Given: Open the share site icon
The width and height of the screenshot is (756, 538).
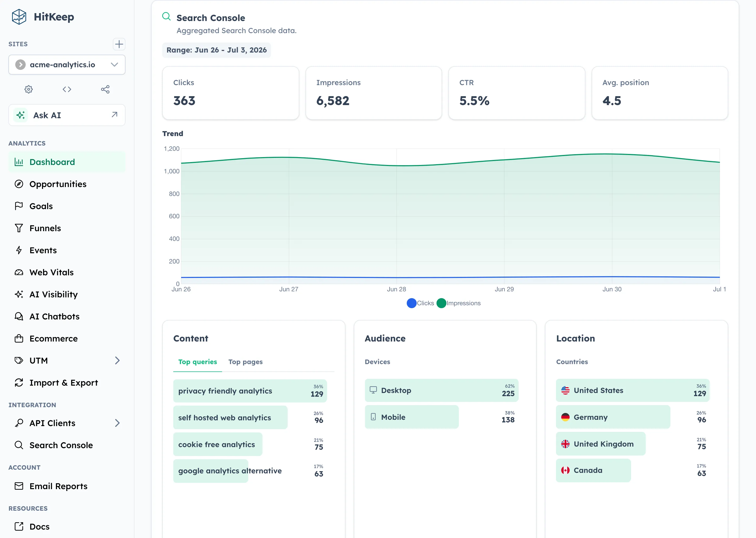Looking at the screenshot, I should (105, 89).
